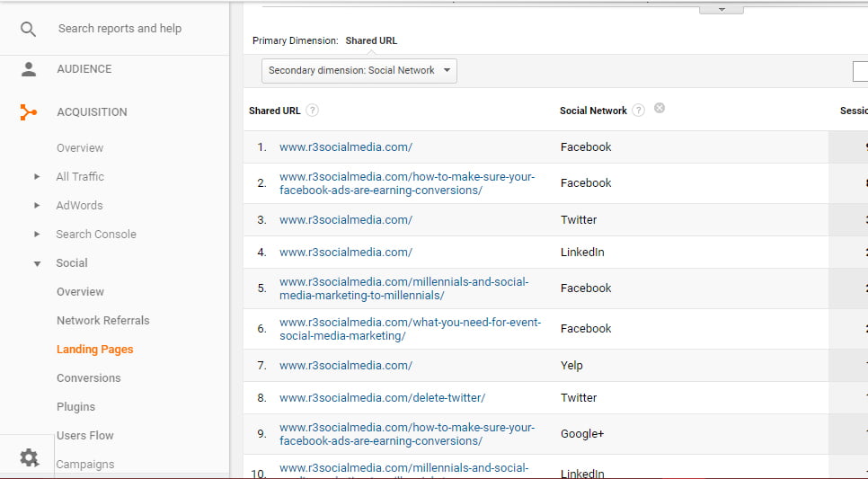Open row 7 r3socialmedia.com link for Yelp
This screenshot has height=479, width=868.
point(346,366)
